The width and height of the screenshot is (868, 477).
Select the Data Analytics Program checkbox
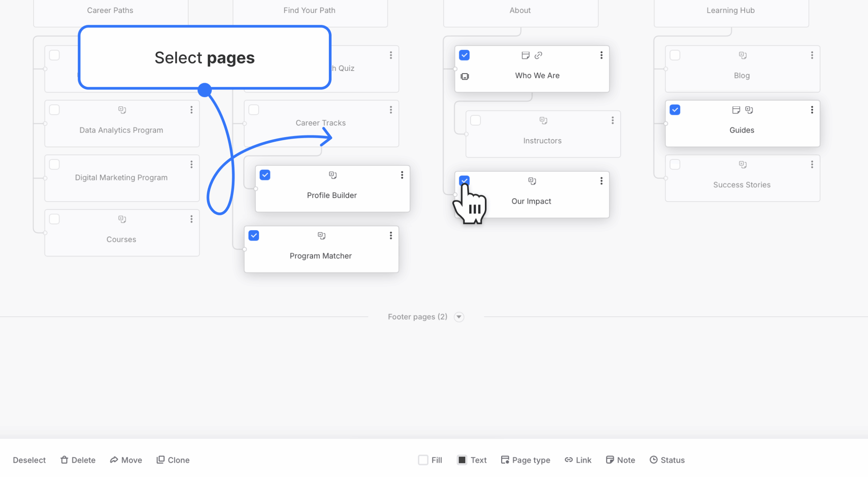[x=54, y=110]
